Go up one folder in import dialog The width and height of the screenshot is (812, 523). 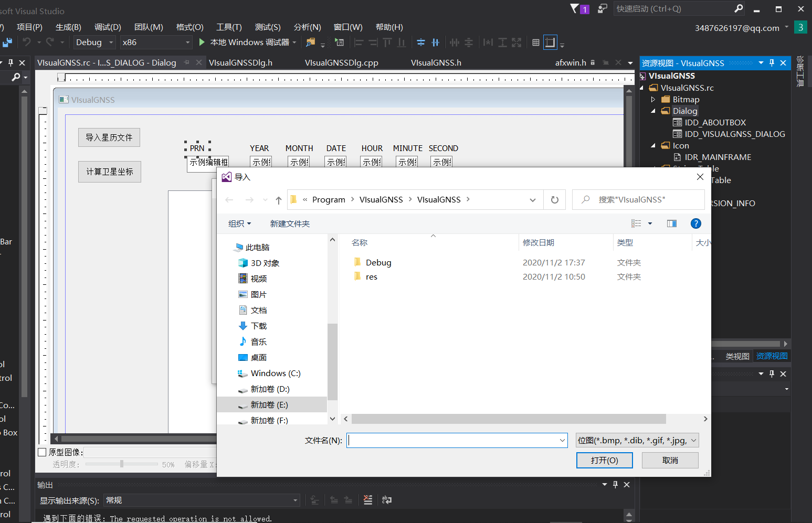pyautogui.click(x=279, y=200)
